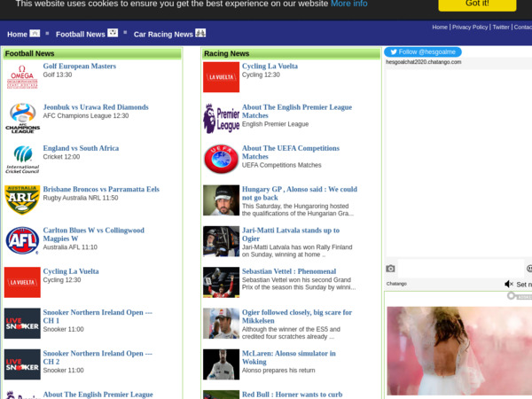Screen dimensions: 532x399
Task: Open the Football News menu item
Action: click(81, 35)
